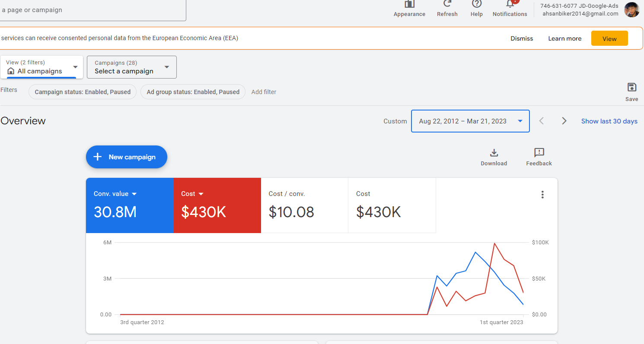Open the Notifications bell
The image size is (644, 344).
[510, 4]
